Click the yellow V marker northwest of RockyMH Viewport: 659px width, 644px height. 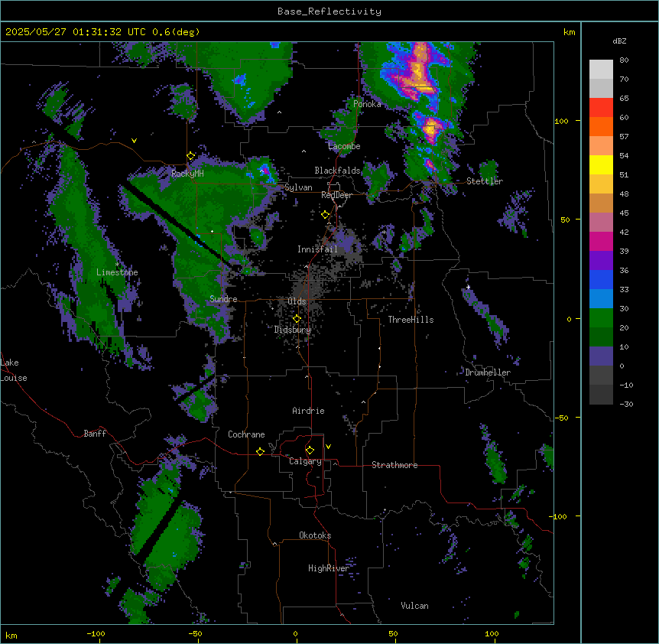click(x=134, y=141)
